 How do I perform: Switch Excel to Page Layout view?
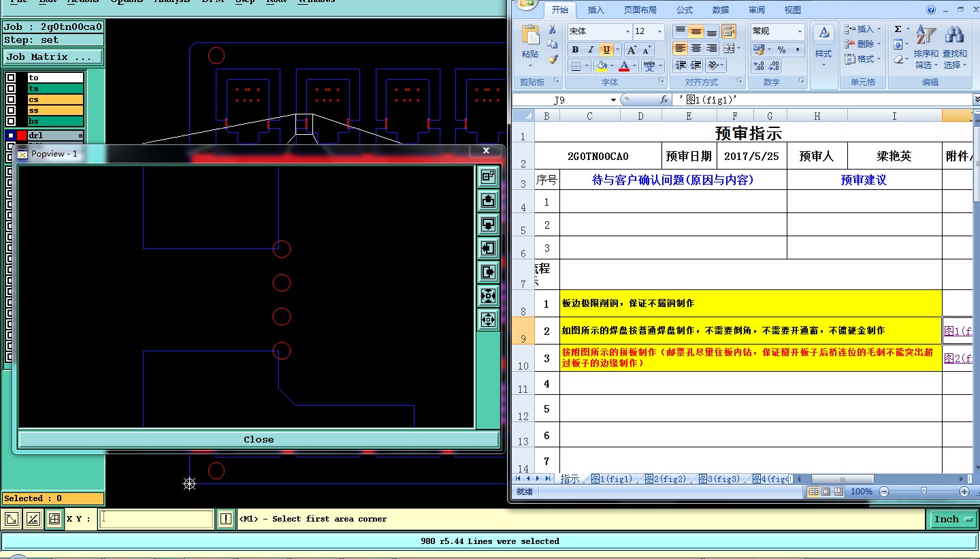(826, 492)
